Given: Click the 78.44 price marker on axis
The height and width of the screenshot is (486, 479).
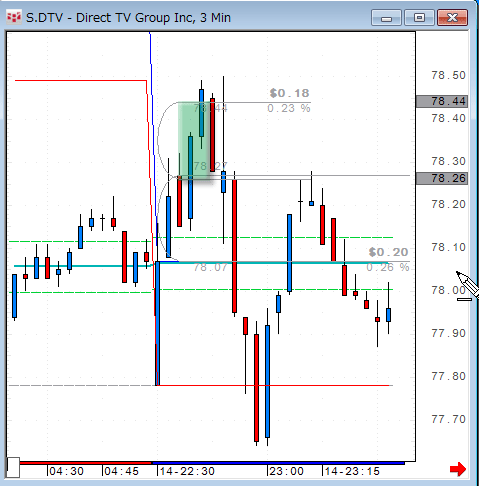Looking at the screenshot, I should tap(442, 101).
